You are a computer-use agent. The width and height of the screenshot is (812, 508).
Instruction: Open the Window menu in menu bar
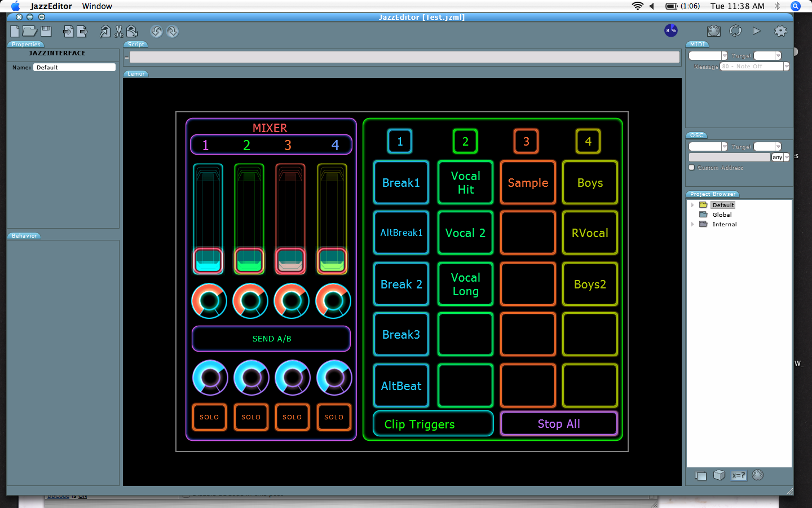coord(97,6)
